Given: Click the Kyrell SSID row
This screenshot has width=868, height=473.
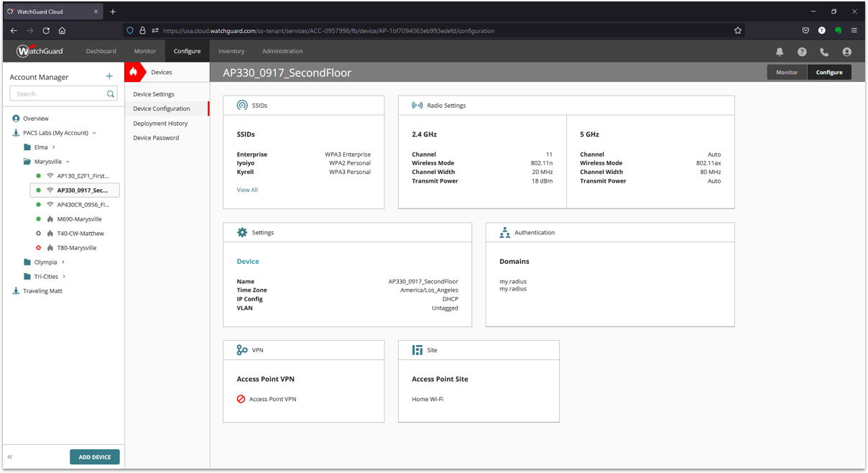Looking at the screenshot, I should point(303,172).
